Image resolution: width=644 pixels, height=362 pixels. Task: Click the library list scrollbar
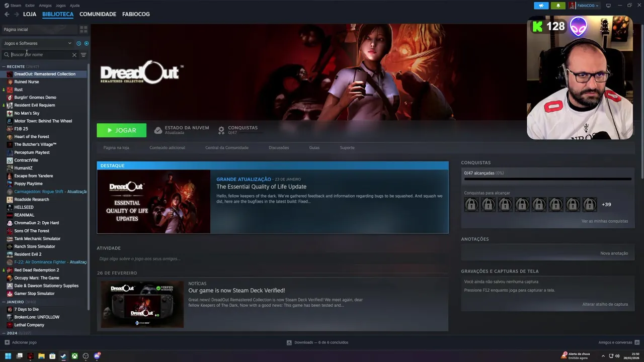(x=89, y=186)
